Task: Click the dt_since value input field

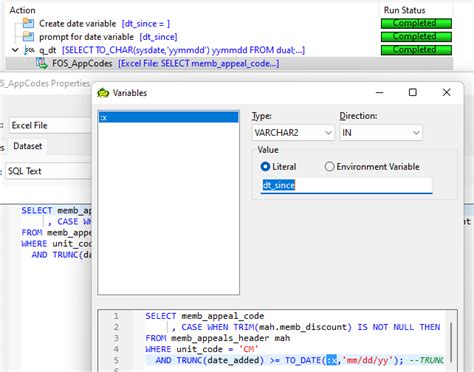Action: click(x=346, y=185)
